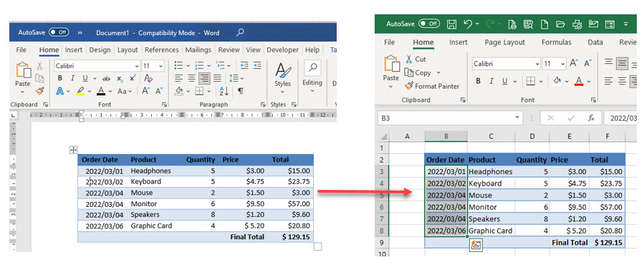Show paragraph marks in Word
644x270 pixels.
(x=240, y=91)
